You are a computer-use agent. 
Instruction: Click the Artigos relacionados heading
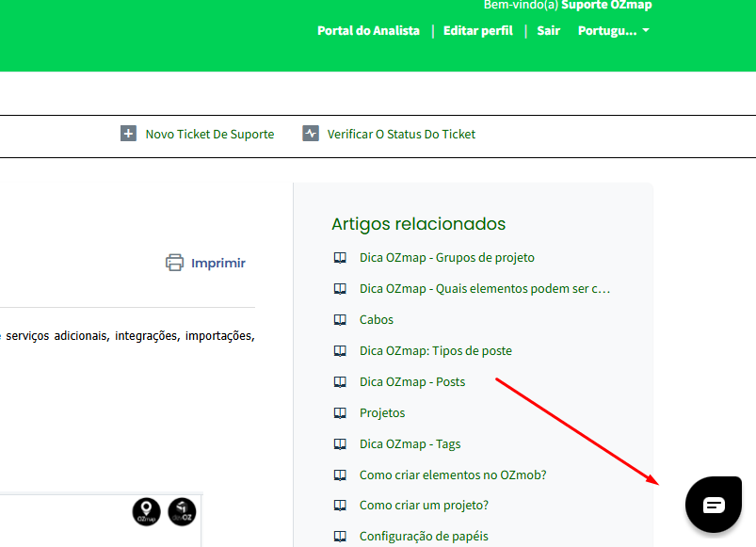click(419, 224)
